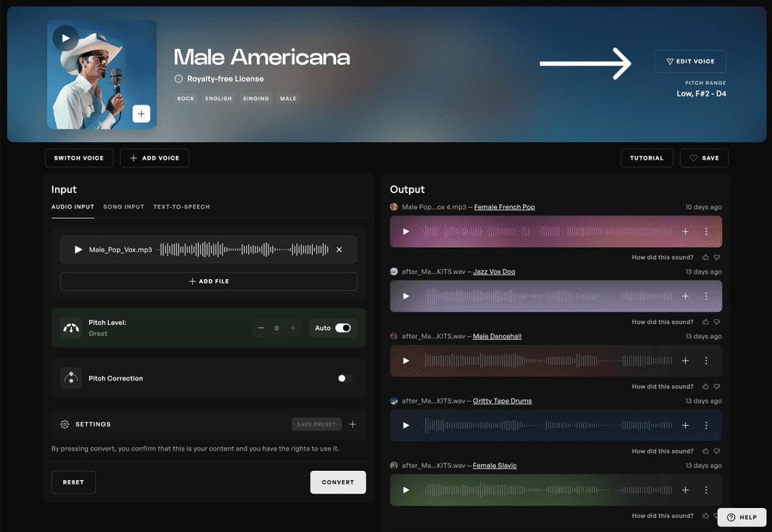Open the Jazz Vox Doo voice link
Viewport: 772px width, 532px height.
coord(494,271)
